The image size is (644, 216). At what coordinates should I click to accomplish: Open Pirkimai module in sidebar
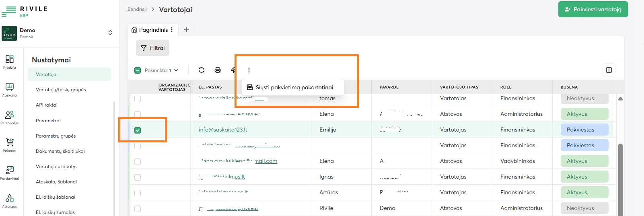10,145
